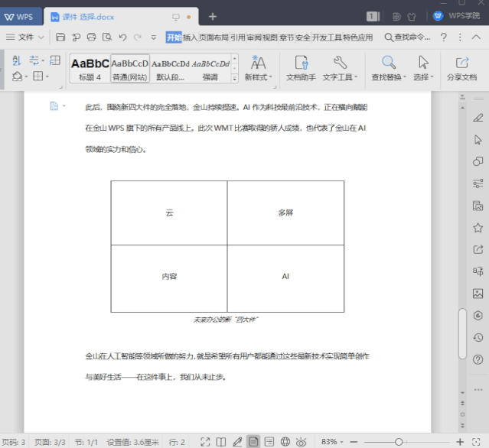
Task: Apply the 标题 4 style
Action: point(90,68)
